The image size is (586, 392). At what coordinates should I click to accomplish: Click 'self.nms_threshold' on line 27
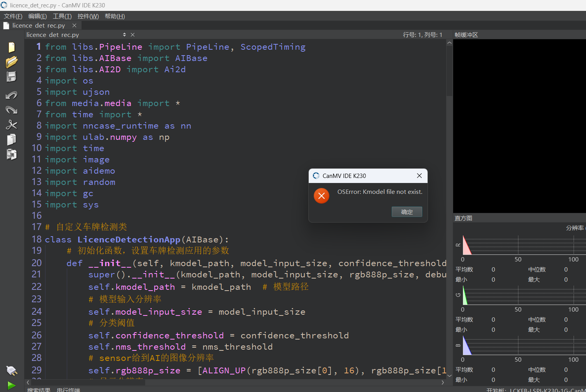click(x=137, y=347)
